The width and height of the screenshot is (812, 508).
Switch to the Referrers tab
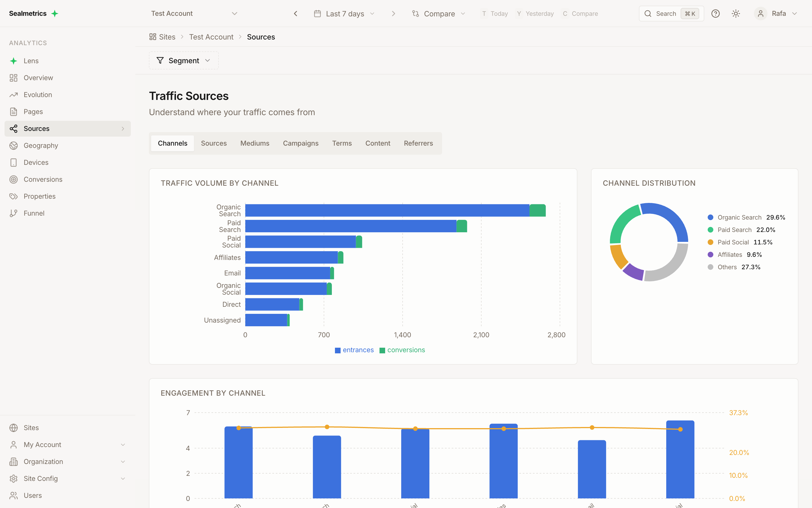point(418,143)
